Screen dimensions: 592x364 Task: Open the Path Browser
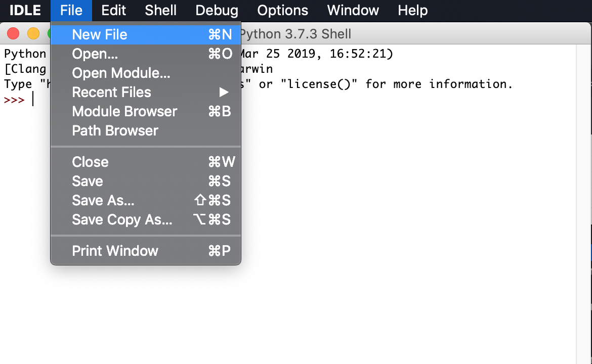coord(146,131)
